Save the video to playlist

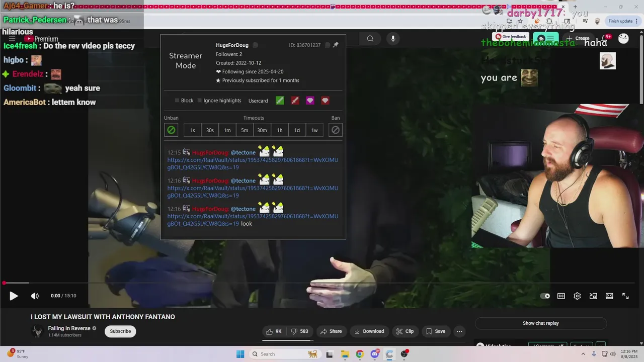436,331
